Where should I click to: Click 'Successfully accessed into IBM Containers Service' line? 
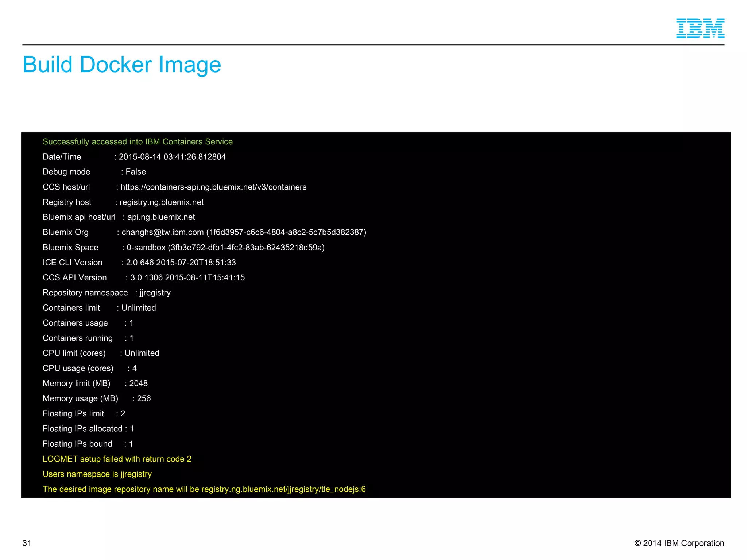(x=138, y=142)
